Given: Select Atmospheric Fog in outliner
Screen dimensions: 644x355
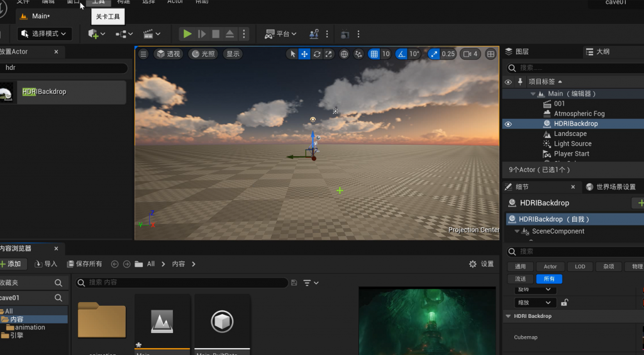Looking at the screenshot, I should click(579, 113).
